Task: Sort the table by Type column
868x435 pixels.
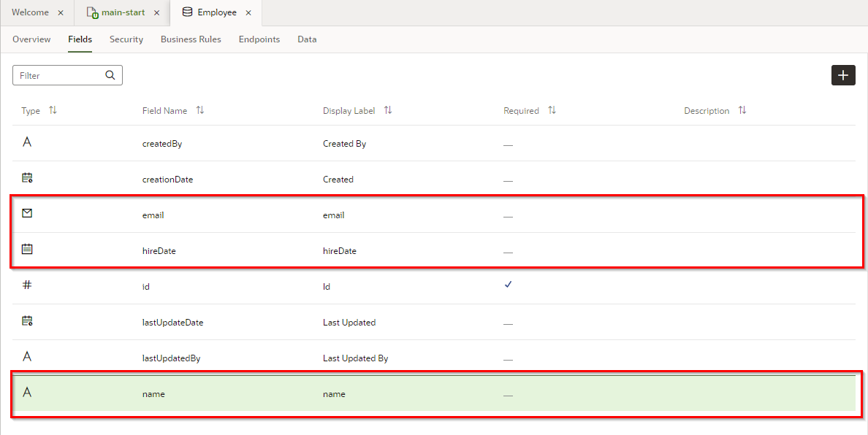Action: 53,110
